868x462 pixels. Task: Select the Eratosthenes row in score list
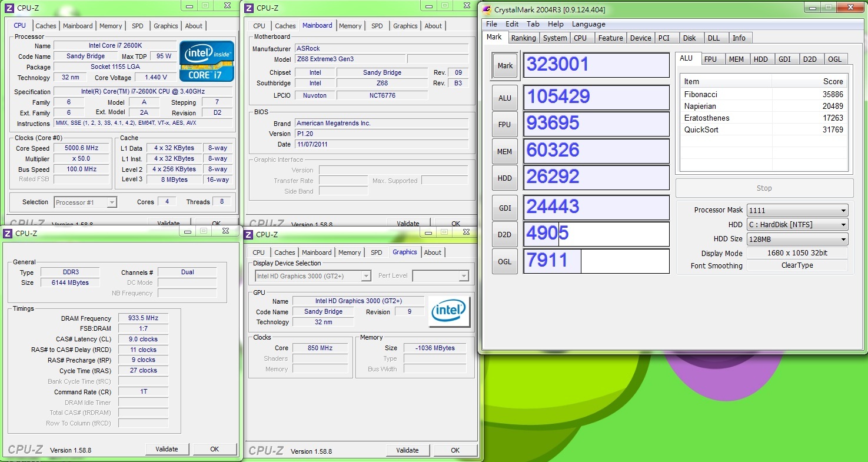click(764, 118)
